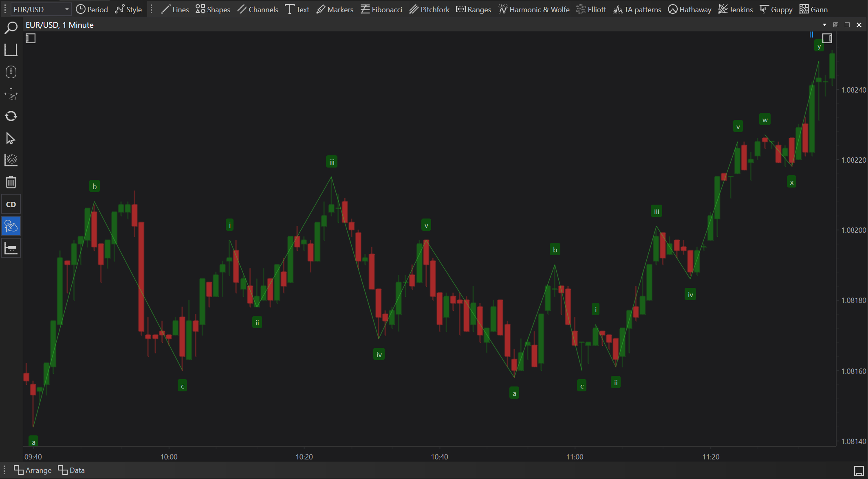Toggle the price level bar tool
868x479 pixels.
pyautogui.click(x=11, y=248)
